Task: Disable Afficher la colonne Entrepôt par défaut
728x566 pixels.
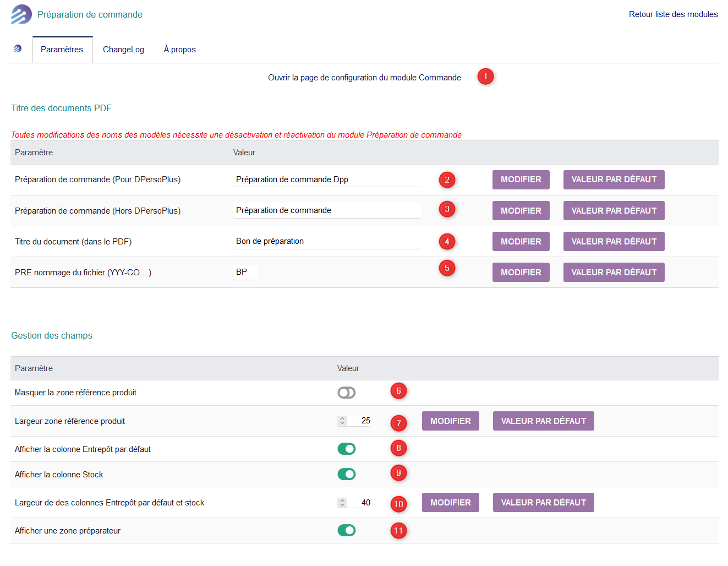Action: click(x=347, y=449)
